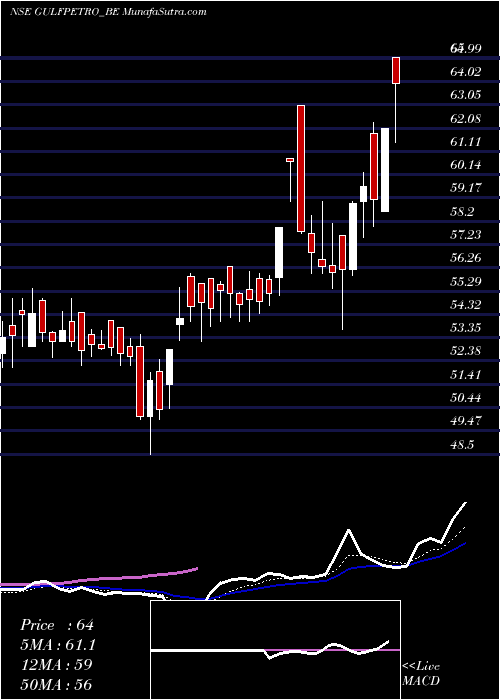Click the 52.38 price axis label
The height and width of the screenshot is (700, 500).
(466, 351)
